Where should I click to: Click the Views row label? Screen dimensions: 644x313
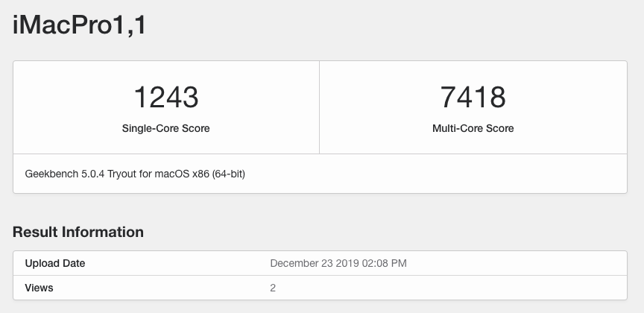[x=39, y=287]
